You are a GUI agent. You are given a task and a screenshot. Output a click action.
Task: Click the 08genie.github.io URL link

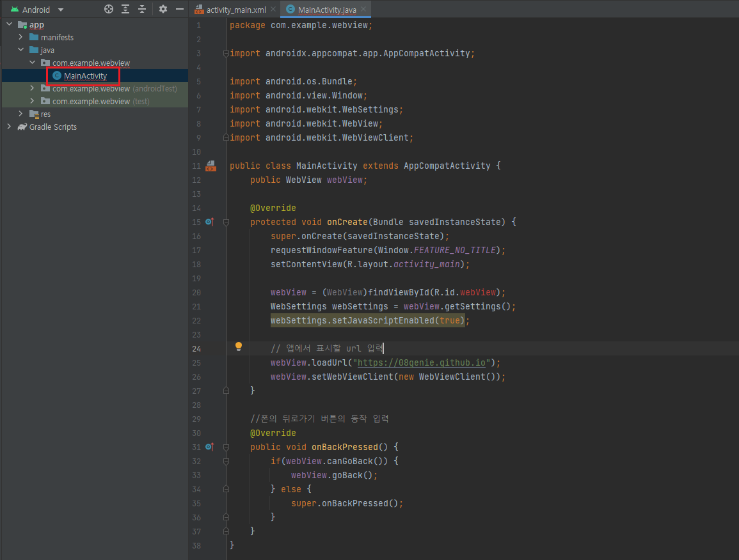coord(422,362)
